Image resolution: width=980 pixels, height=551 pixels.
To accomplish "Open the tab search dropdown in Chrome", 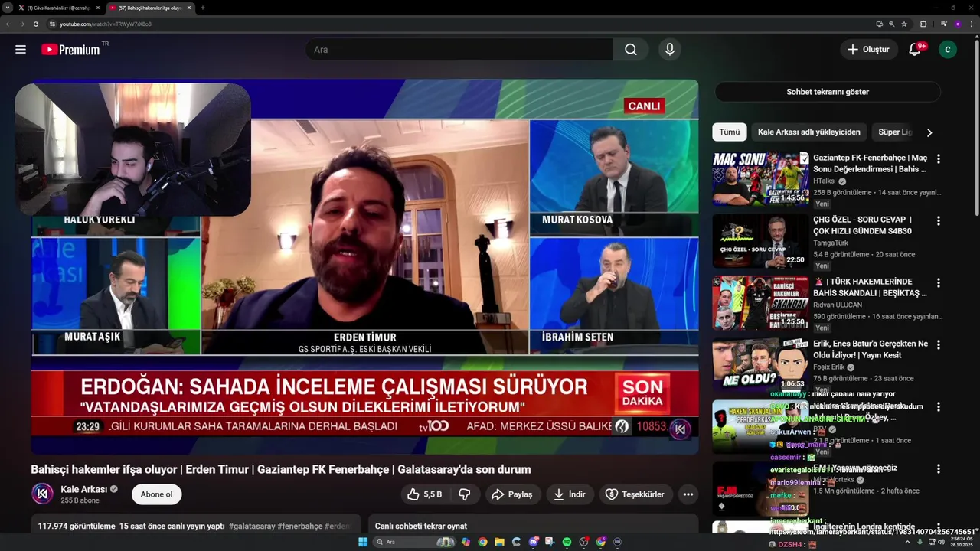I will 8,8.
